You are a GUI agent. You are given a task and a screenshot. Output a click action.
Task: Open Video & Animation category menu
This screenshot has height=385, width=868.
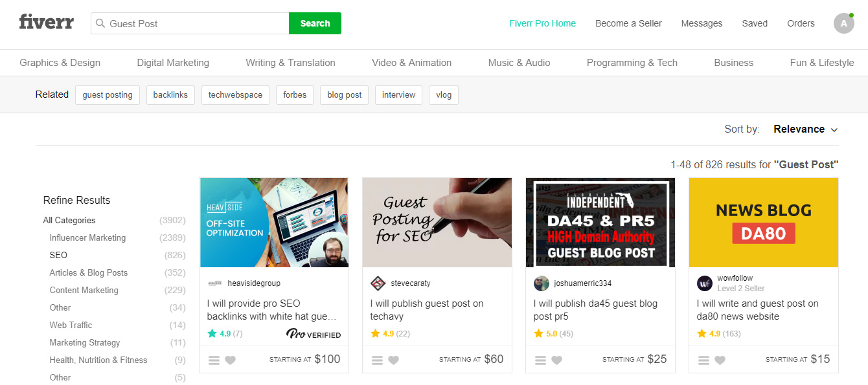point(411,63)
